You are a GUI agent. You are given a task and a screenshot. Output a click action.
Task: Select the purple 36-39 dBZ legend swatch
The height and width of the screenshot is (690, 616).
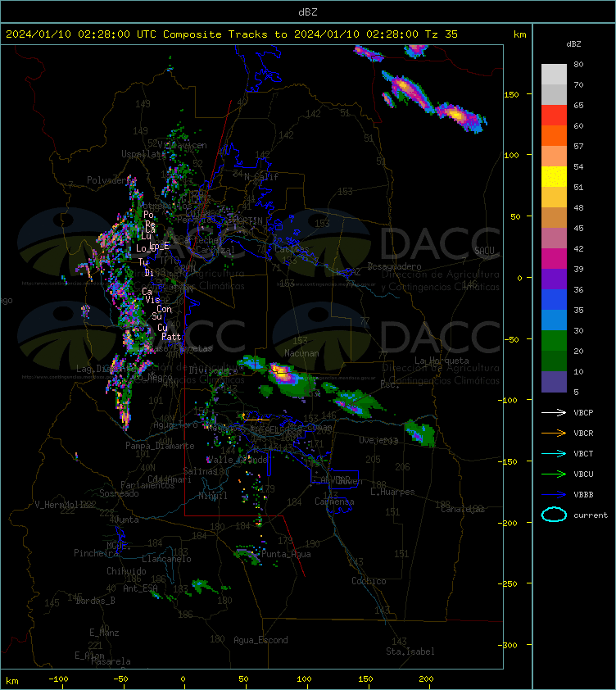coord(554,279)
